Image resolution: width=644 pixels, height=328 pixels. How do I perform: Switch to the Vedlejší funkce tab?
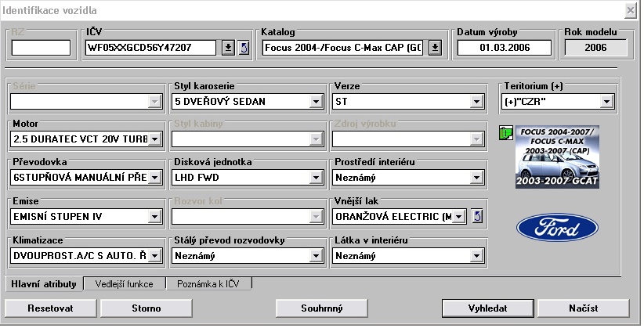(125, 284)
